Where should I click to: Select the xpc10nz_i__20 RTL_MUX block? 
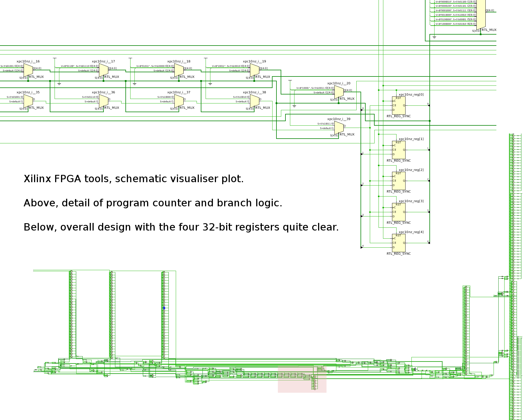coord(339,92)
